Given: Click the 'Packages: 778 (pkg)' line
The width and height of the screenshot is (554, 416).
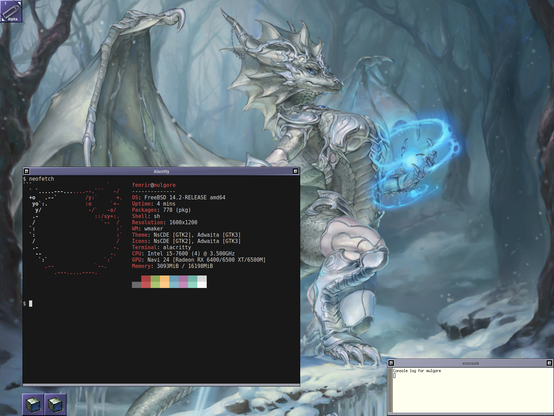Looking at the screenshot, I should [161, 210].
